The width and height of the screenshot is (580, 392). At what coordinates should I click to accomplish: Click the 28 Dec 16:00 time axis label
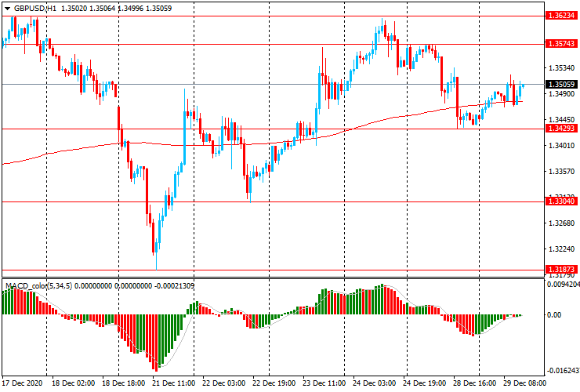click(x=474, y=383)
